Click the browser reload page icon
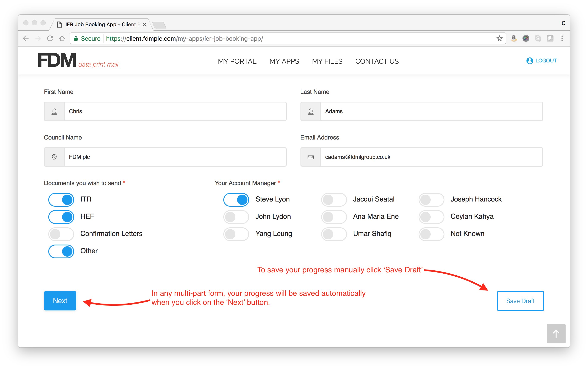588x369 pixels. (50, 38)
